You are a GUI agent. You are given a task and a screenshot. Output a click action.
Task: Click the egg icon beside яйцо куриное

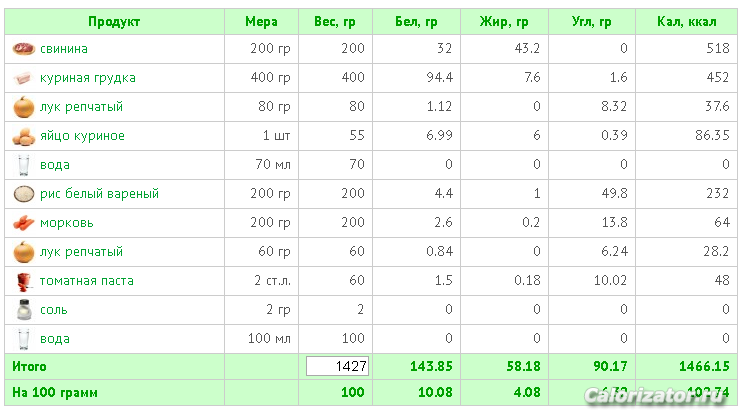point(23,136)
